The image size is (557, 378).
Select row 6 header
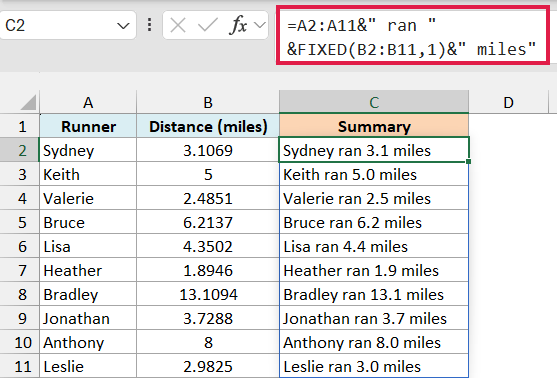coord(20,246)
